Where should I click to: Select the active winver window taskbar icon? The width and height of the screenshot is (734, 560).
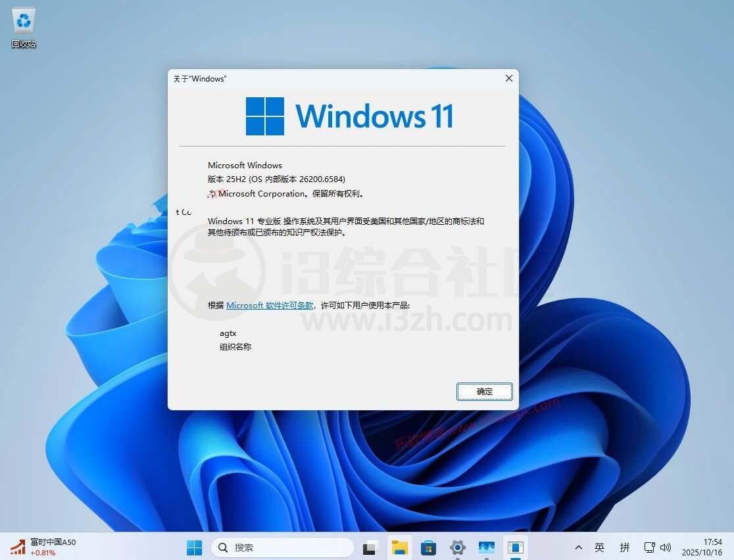pyautogui.click(x=515, y=547)
